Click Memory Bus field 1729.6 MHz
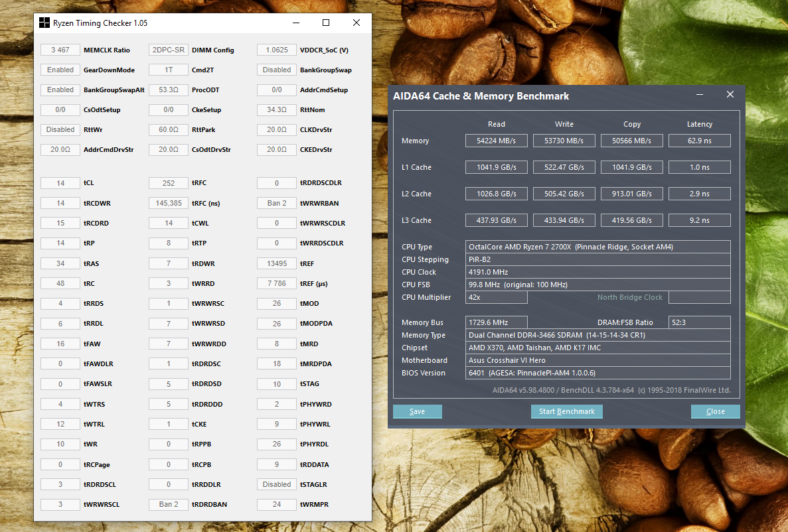This screenshot has width=788, height=532. coord(496,322)
